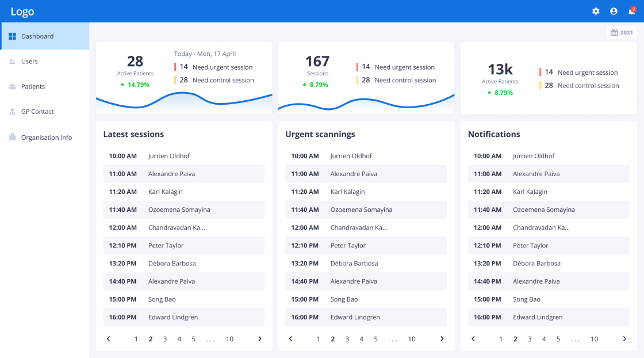Click the GP Contact person icon
Image resolution: width=644 pixels, height=358 pixels.
[x=12, y=112]
